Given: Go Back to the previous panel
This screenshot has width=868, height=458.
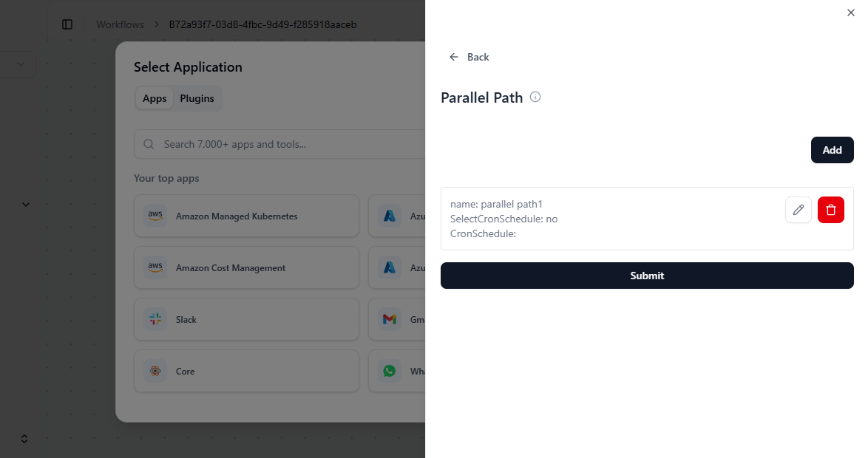Looking at the screenshot, I should pos(469,57).
